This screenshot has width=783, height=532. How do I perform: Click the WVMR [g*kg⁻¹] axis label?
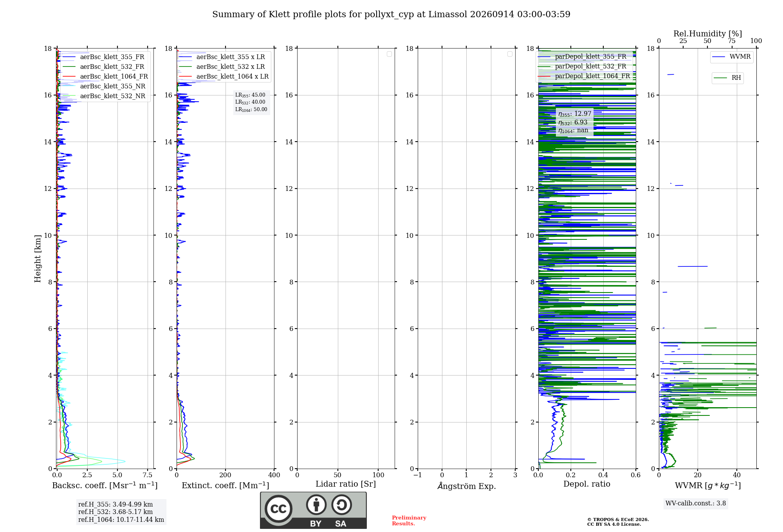[708, 485]
